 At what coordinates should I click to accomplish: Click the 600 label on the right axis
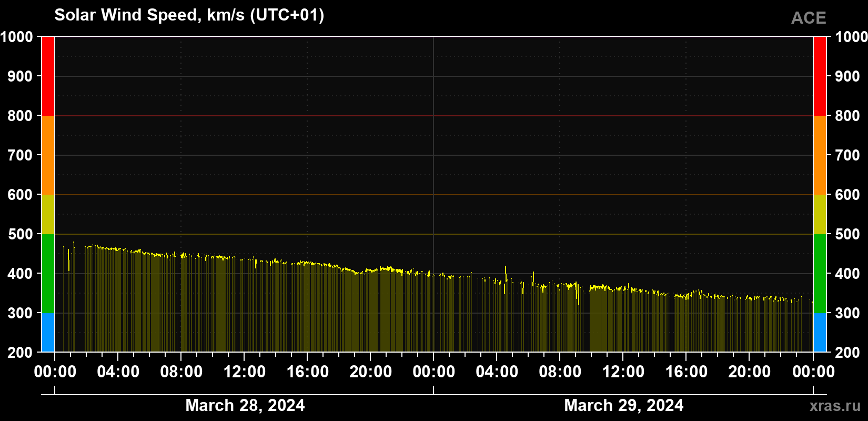pos(847,195)
